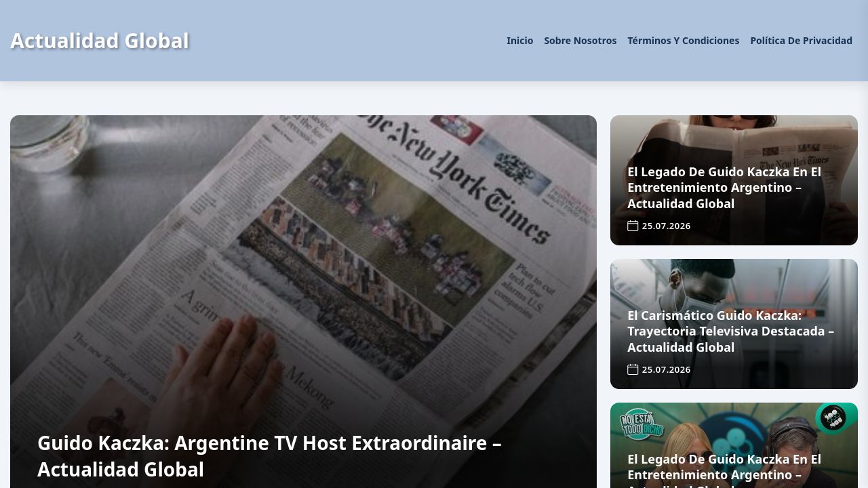Click the date under Trayectoria Televisiva Destacada
This screenshot has width=868, height=488.
tap(666, 369)
